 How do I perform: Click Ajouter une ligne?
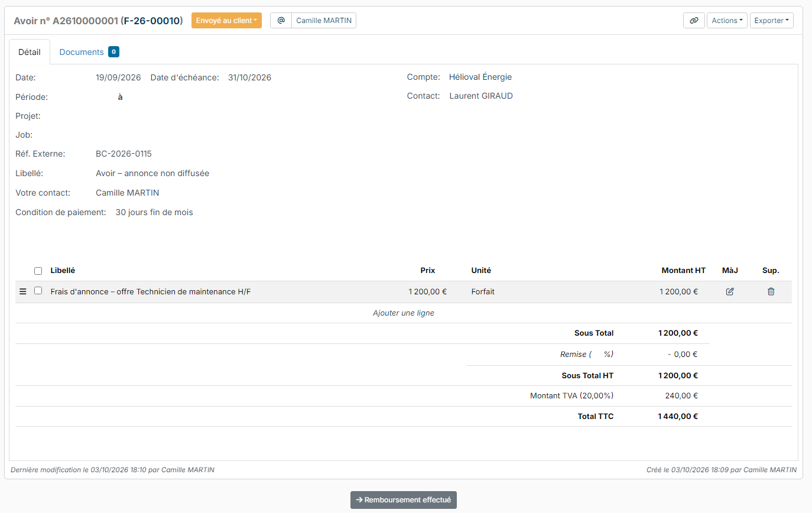pyautogui.click(x=404, y=313)
